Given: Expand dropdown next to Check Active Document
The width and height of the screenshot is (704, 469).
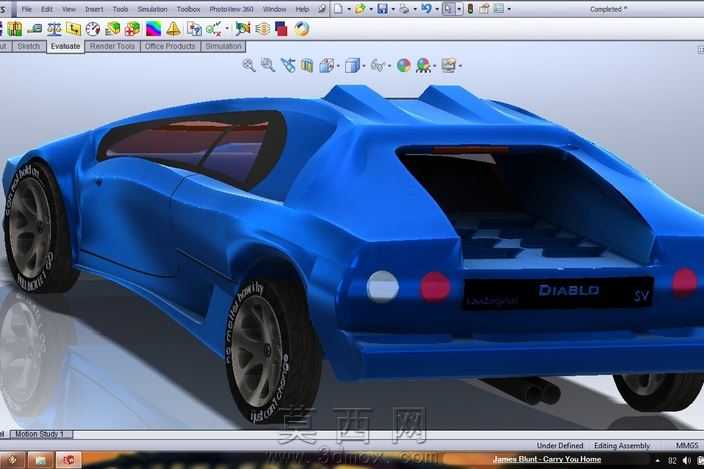Looking at the screenshot, I should click(227, 29).
